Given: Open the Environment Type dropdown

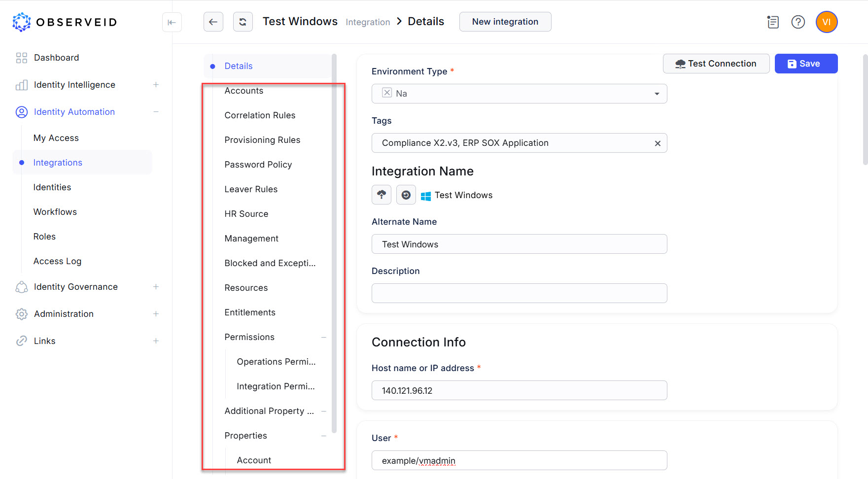Looking at the screenshot, I should click(x=657, y=93).
